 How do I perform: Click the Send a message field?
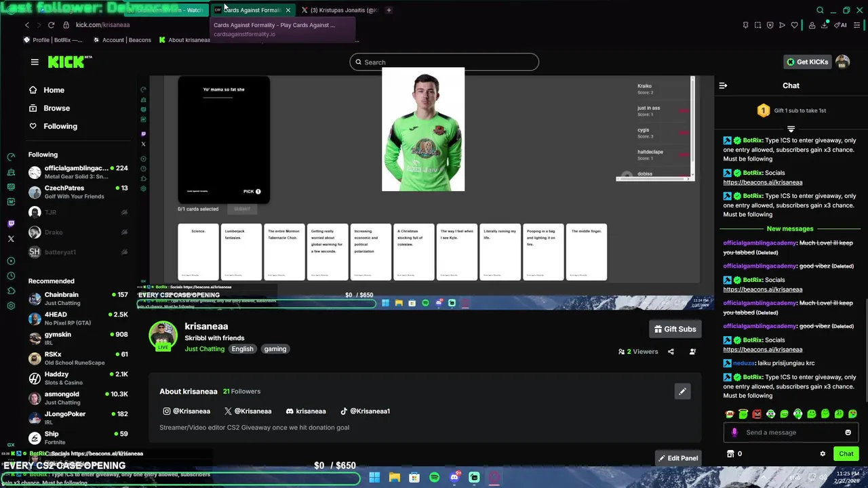click(791, 432)
